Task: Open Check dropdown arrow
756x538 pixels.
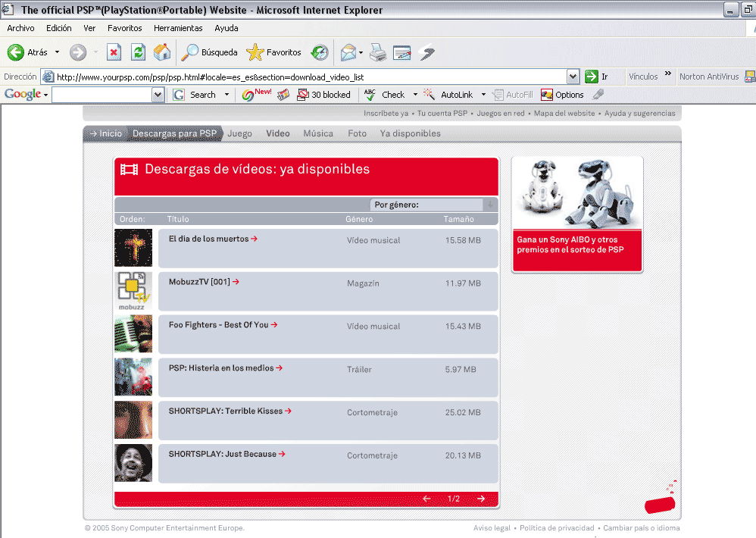Action: [x=415, y=95]
